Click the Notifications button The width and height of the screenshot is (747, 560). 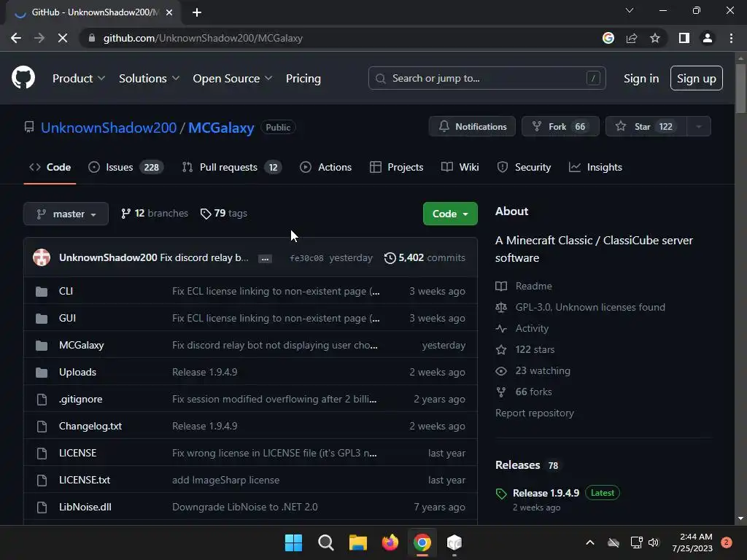tap(472, 127)
